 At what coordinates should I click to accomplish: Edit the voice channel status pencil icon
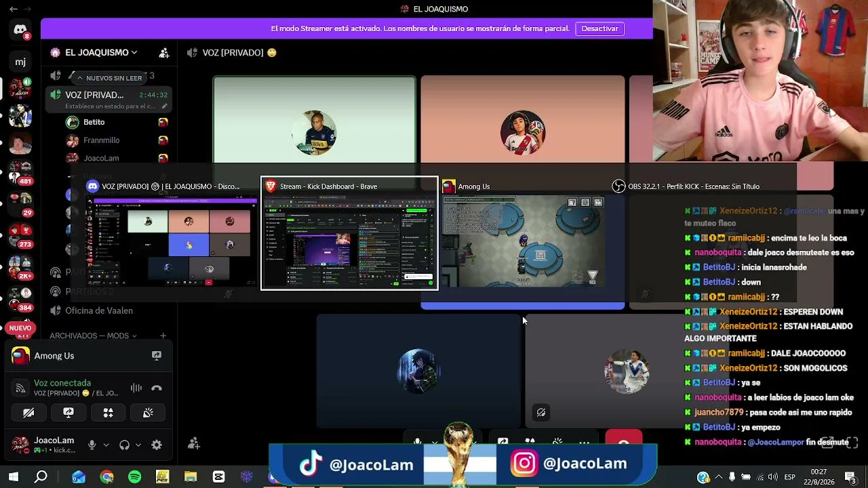pyautogui.click(x=163, y=106)
